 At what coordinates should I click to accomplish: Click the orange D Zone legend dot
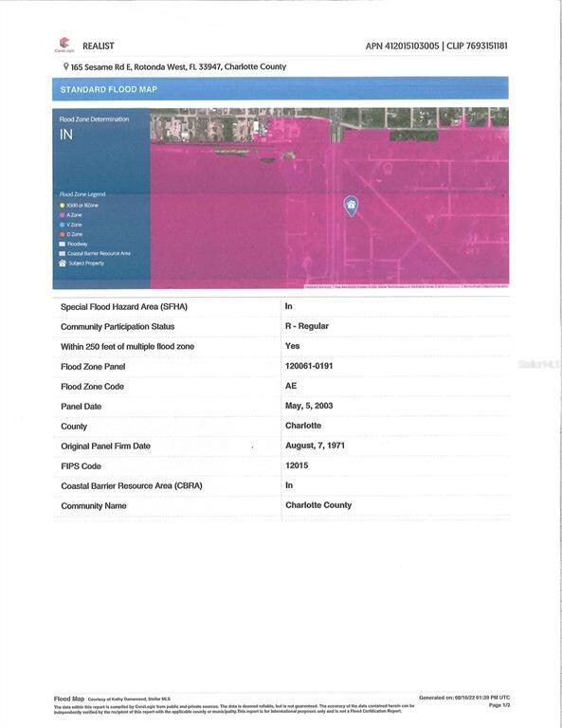tap(63, 234)
